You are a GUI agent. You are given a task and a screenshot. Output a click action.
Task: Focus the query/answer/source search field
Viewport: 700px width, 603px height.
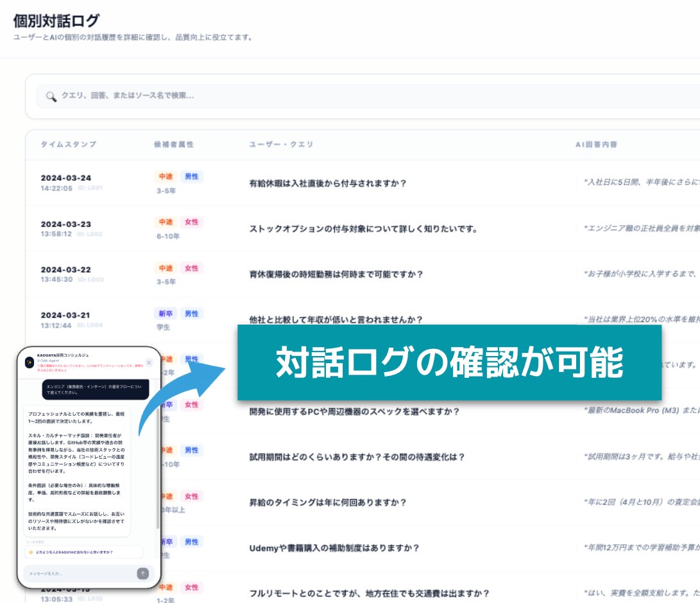tap(368, 96)
